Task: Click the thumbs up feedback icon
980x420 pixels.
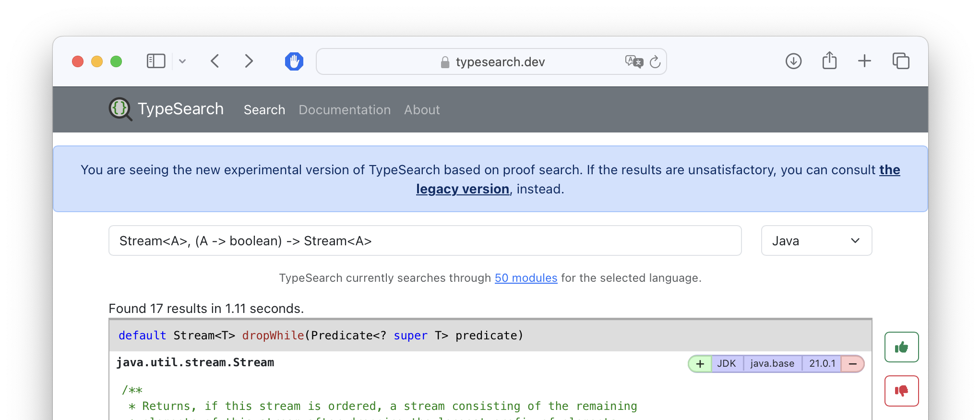Action: click(x=901, y=347)
